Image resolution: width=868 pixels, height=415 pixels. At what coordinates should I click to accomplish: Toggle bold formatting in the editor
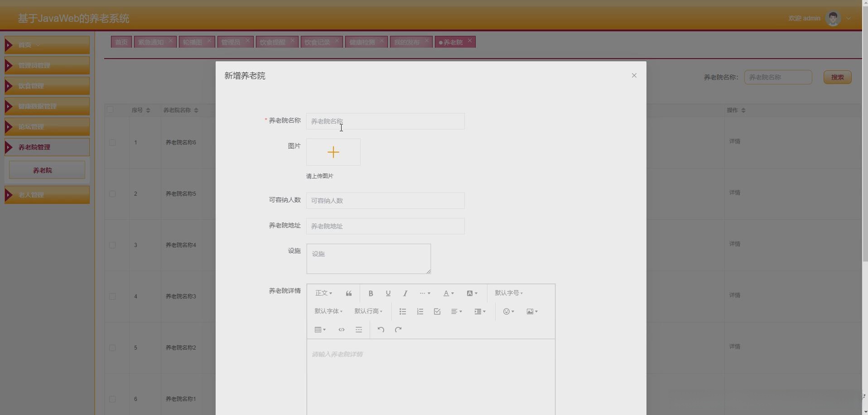coord(371,293)
